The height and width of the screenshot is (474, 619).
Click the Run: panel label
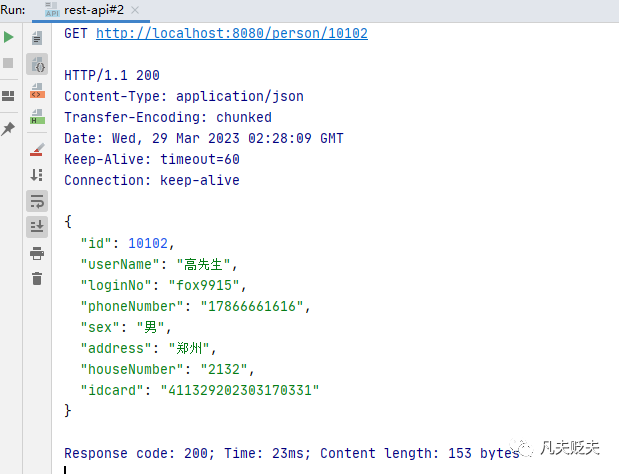pyautogui.click(x=13, y=10)
